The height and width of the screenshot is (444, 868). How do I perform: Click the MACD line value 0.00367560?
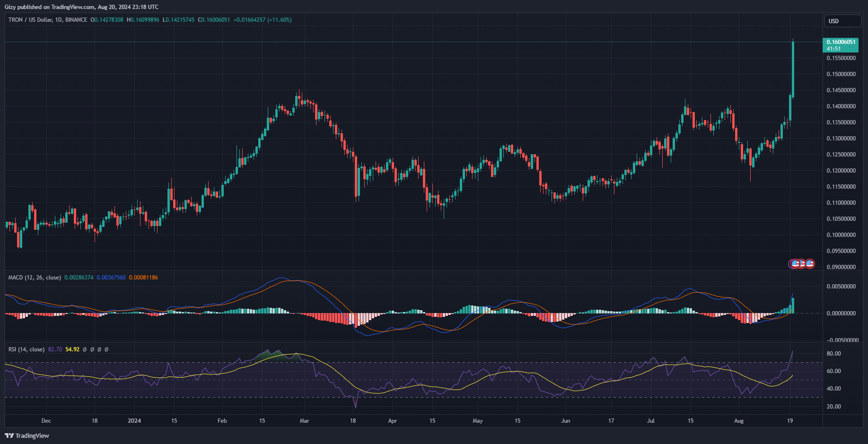(x=111, y=278)
